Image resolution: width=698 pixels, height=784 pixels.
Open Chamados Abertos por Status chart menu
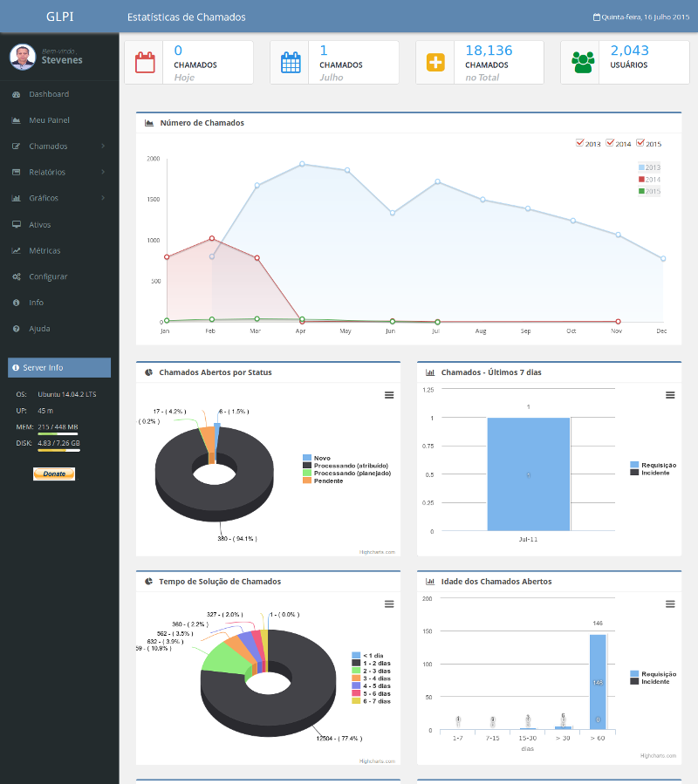click(x=389, y=395)
